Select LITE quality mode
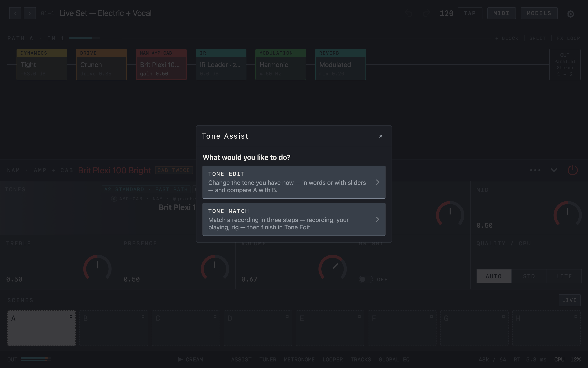Image resolution: width=588 pixels, height=368 pixels. [564, 276]
